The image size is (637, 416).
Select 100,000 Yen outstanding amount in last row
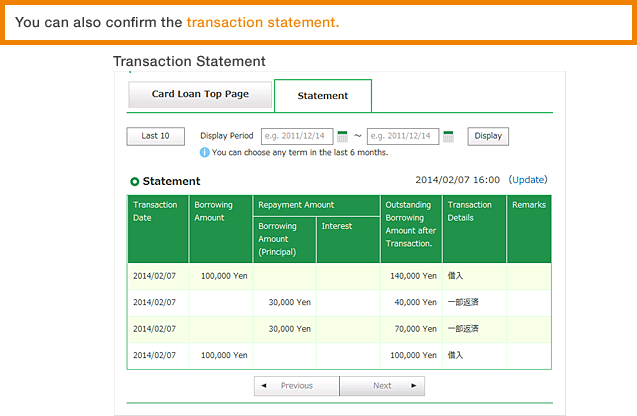[x=413, y=355]
